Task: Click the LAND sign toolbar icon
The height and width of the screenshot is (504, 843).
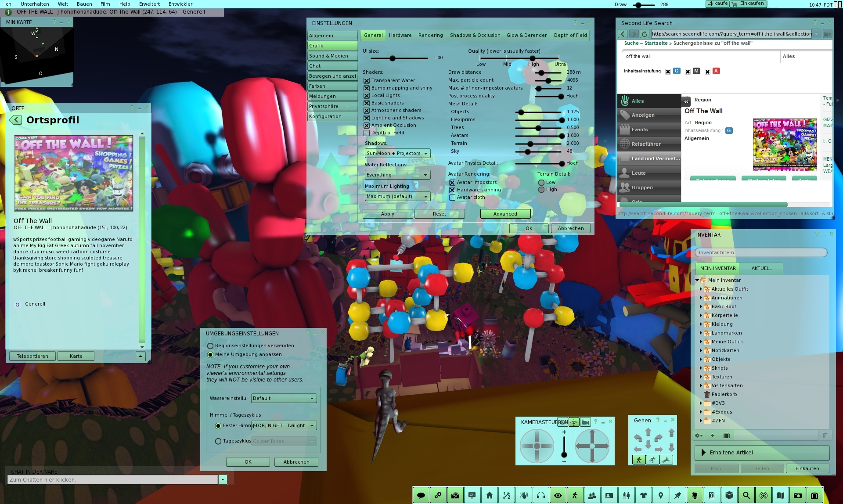Action: click(x=472, y=495)
